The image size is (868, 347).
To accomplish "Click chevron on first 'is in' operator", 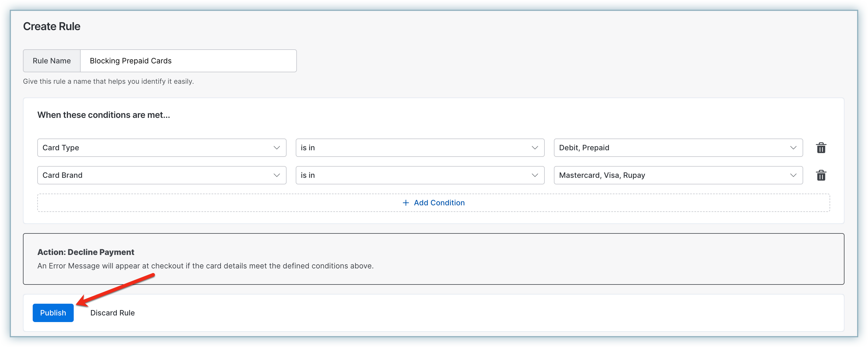I will pos(535,148).
